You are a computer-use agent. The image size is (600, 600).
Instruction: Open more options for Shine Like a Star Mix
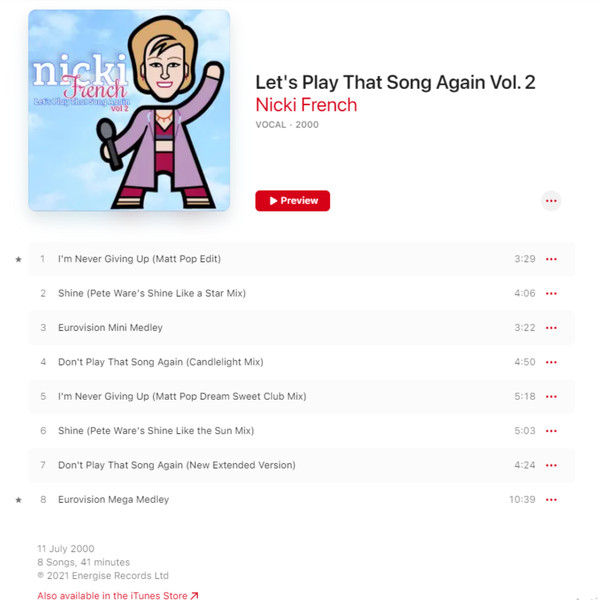coord(551,293)
